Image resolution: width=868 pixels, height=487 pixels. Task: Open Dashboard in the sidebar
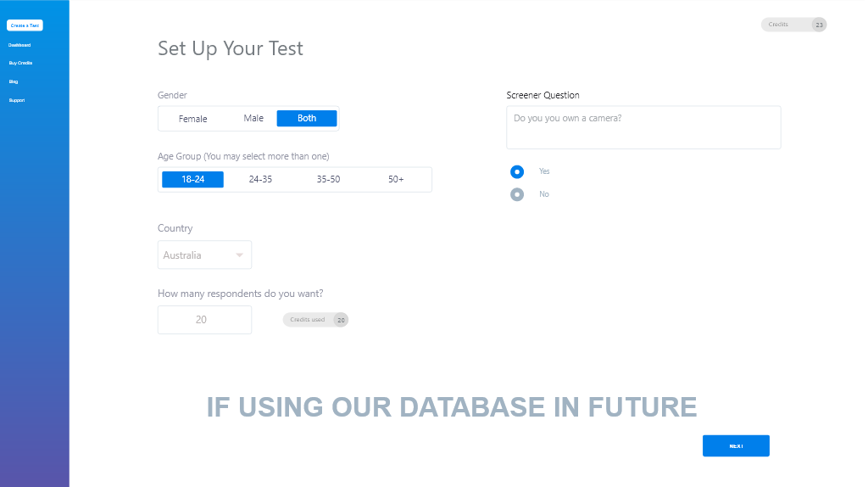click(19, 45)
